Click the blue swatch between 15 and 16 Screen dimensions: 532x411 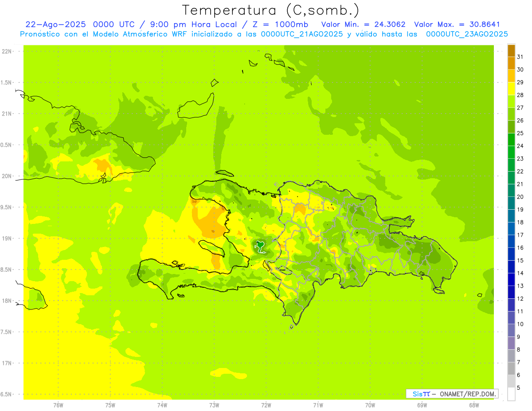pyautogui.click(x=512, y=254)
